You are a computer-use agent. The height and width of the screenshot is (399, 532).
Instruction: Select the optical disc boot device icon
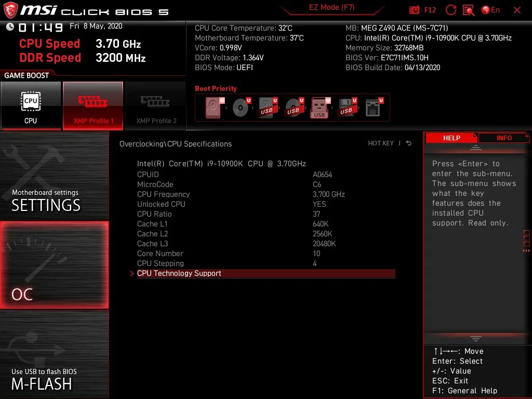[241, 108]
